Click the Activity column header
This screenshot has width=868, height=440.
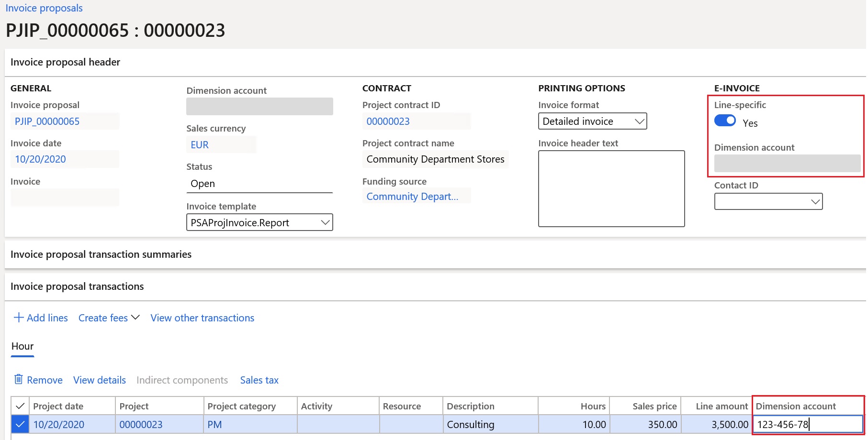click(x=338, y=406)
